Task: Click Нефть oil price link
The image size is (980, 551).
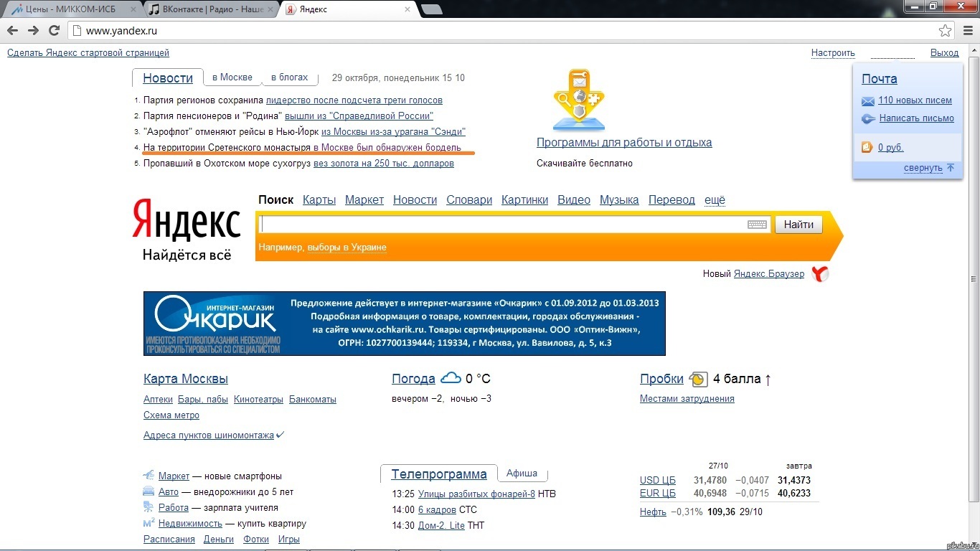Action: pos(653,512)
